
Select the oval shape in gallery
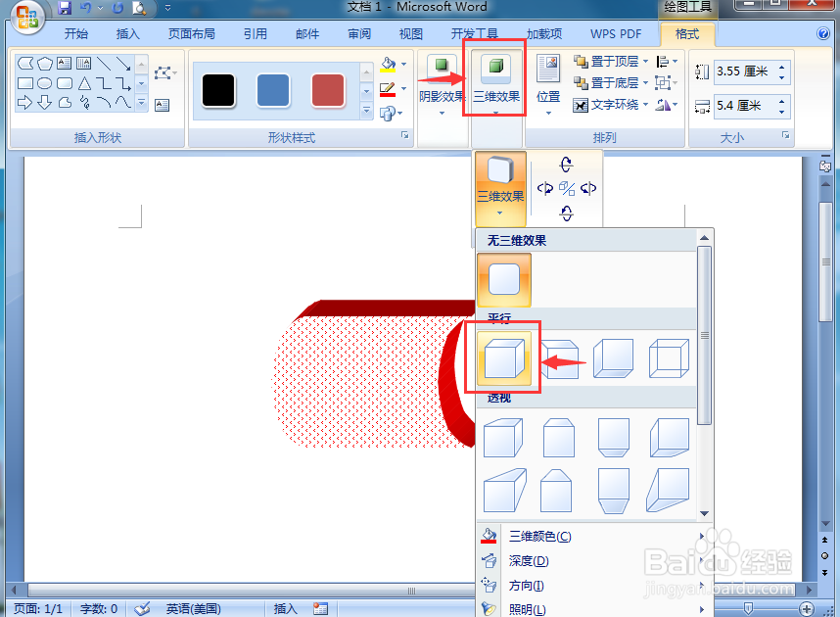(x=45, y=83)
